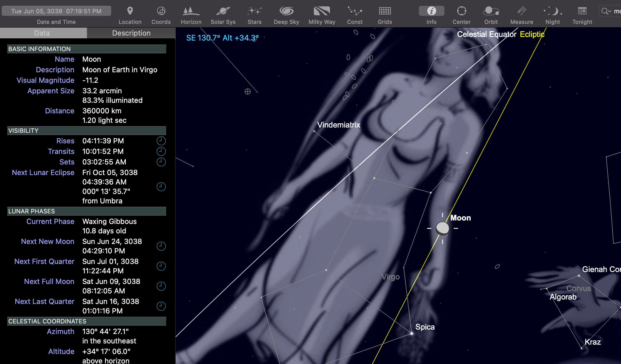Click the Vindemiatrix star label
621x364 pixels.
[339, 125]
